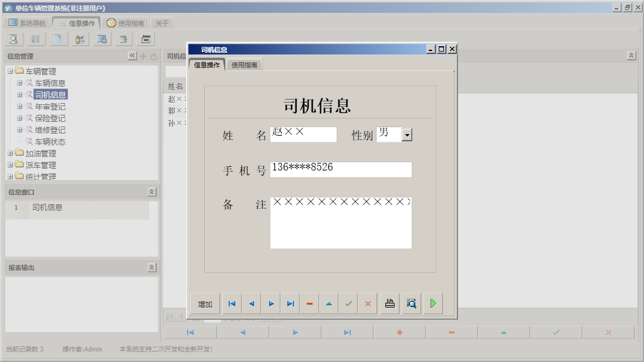Select the 车辆状态 tree item
Screen dimensions: 644x362
[50, 142]
